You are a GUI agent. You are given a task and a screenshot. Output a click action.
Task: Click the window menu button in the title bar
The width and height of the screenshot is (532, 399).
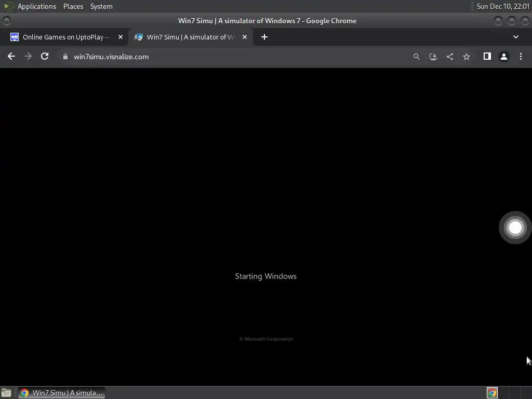click(x=6, y=21)
